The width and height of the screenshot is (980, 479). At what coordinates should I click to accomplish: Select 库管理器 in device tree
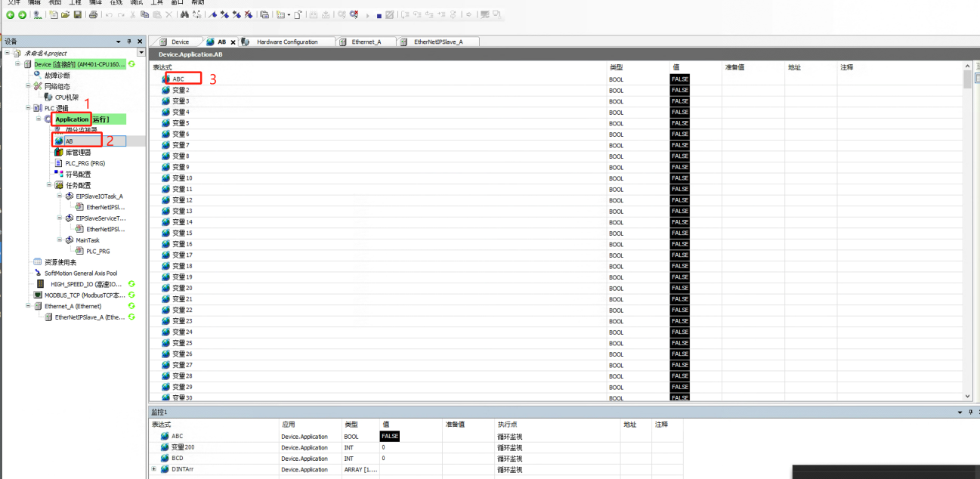(78, 153)
